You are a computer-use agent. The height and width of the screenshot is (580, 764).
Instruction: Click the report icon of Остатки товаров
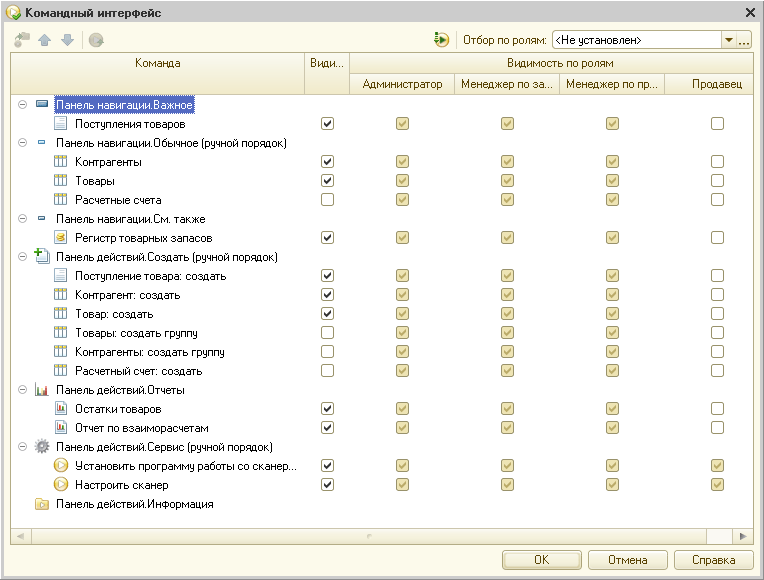pos(60,408)
